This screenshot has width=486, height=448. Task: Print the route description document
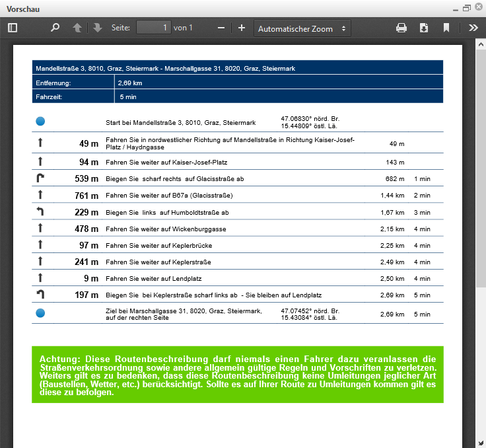(401, 28)
